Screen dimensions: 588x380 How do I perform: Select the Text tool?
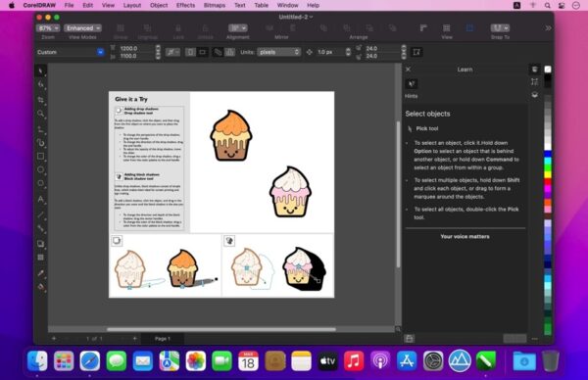tap(40, 199)
